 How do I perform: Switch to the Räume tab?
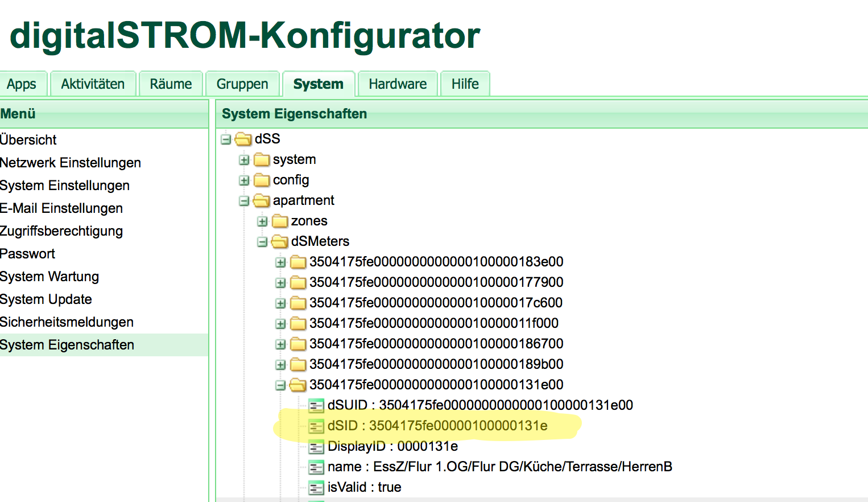(x=171, y=84)
